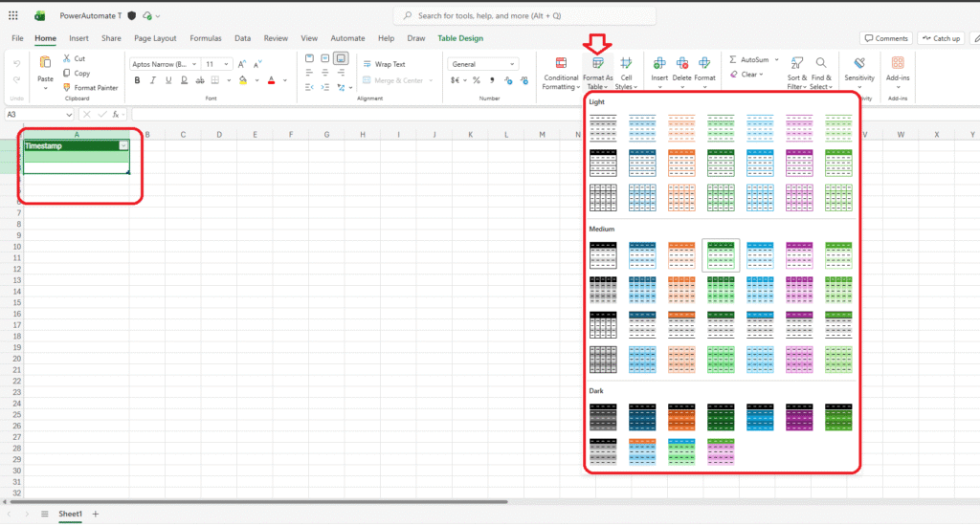Open the borders dropdown arrow

coord(229,80)
